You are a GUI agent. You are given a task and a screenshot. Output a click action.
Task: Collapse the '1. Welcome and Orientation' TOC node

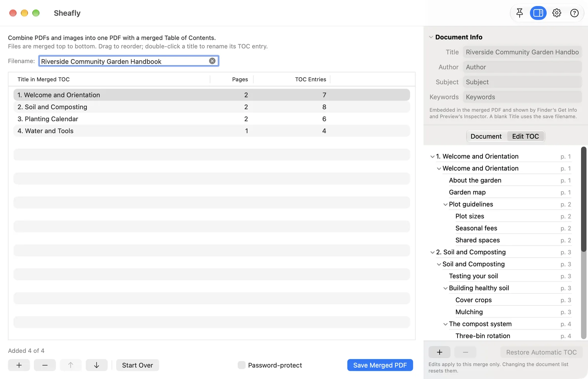(x=433, y=157)
